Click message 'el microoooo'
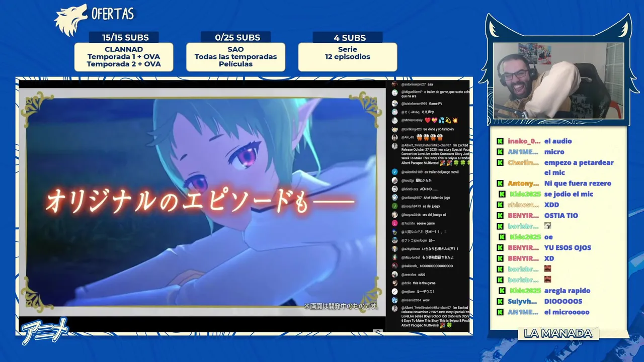Screen dimensions: 644x362 [x=567, y=312]
